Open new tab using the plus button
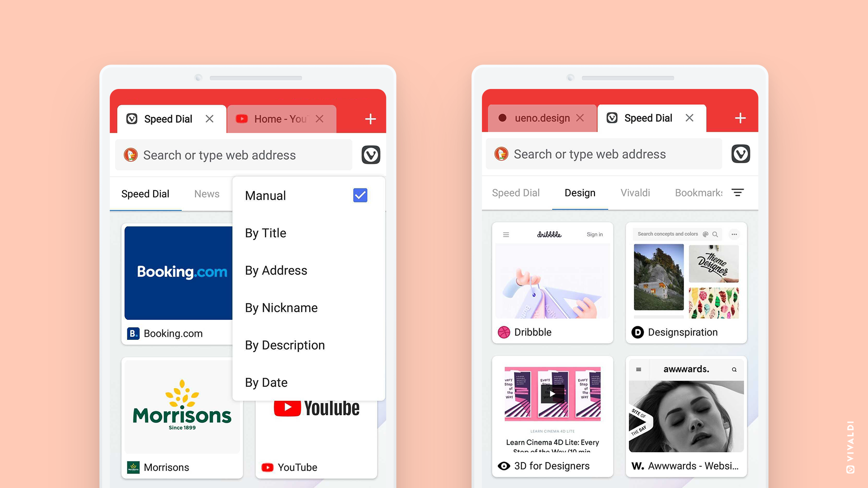The width and height of the screenshot is (868, 488). tap(370, 118)
